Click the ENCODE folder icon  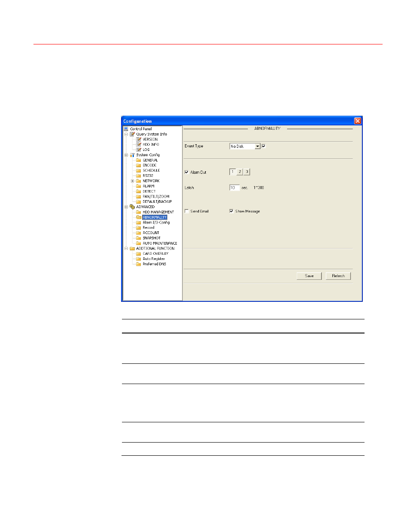139,165
